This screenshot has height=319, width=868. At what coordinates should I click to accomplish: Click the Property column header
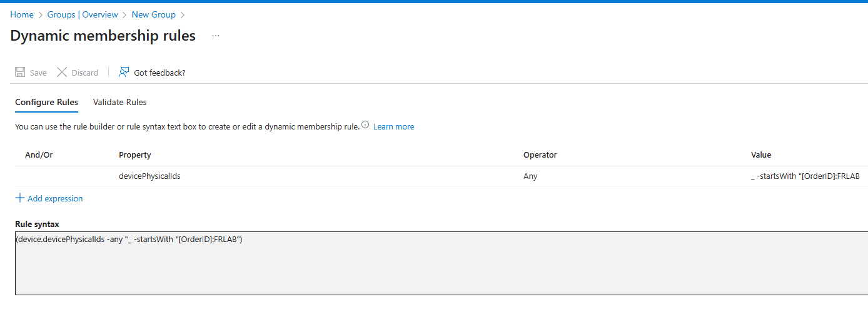(x=135, y=154)
